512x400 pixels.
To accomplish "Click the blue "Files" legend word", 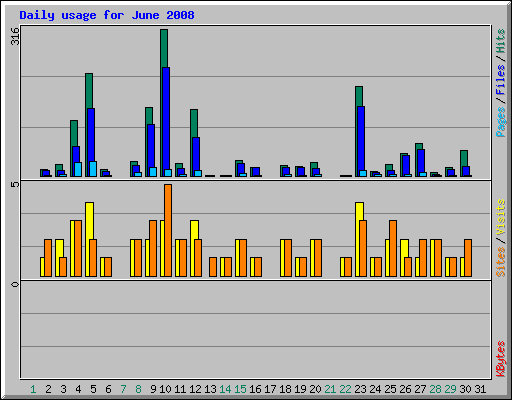I will tap(501, 80).
